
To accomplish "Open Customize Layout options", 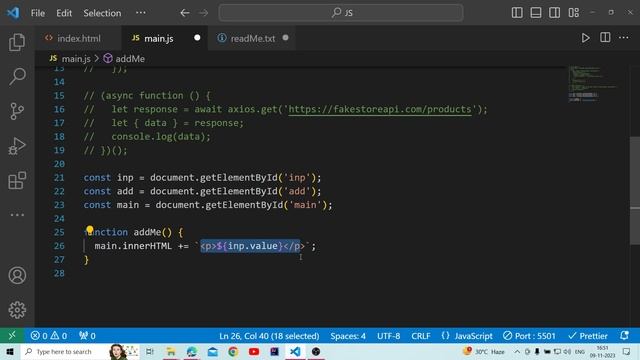I will point(573,13).
